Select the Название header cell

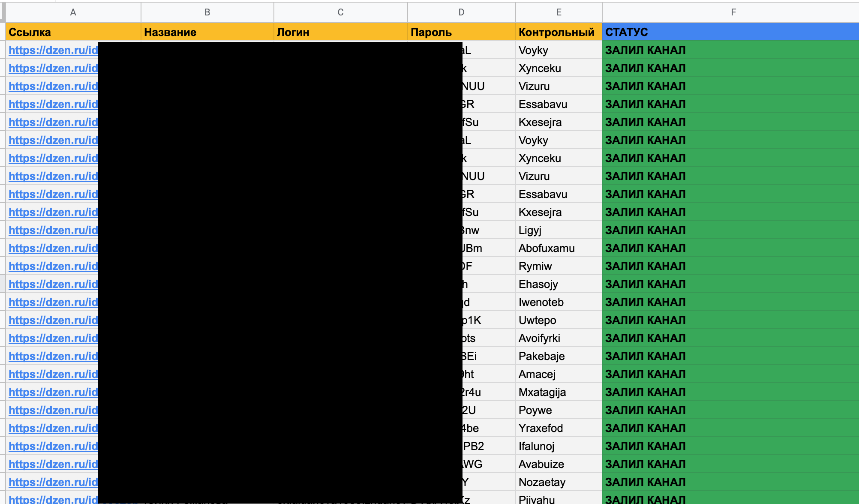coord(207,32)
